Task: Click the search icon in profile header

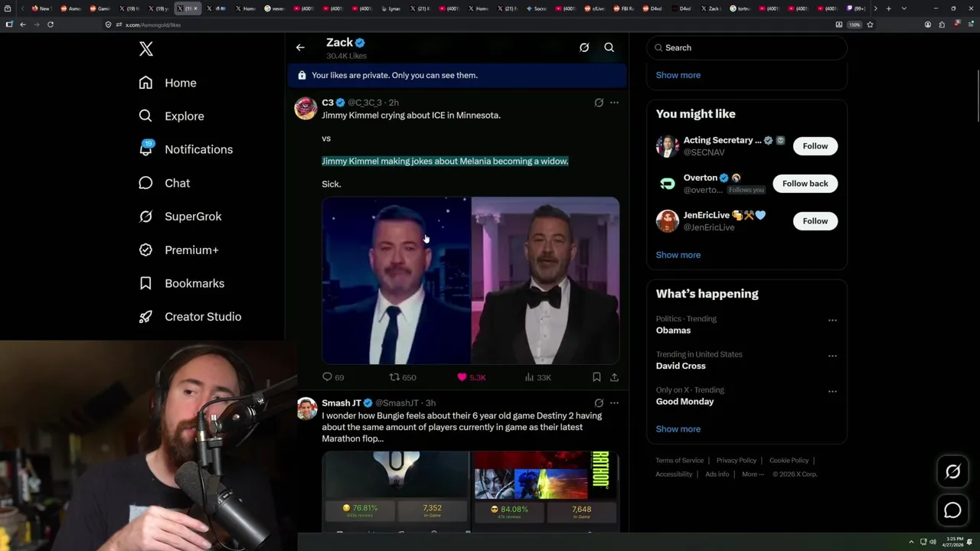Action: click(609, 47)
